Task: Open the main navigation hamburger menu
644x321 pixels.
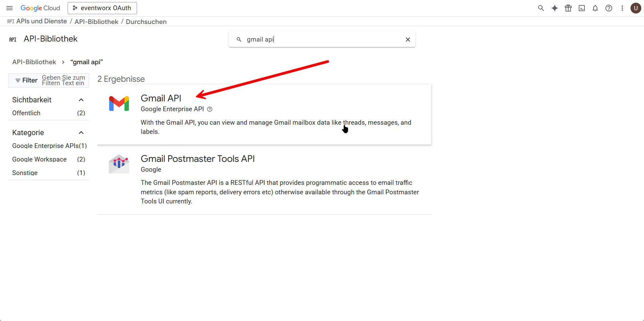Action: 9,8
